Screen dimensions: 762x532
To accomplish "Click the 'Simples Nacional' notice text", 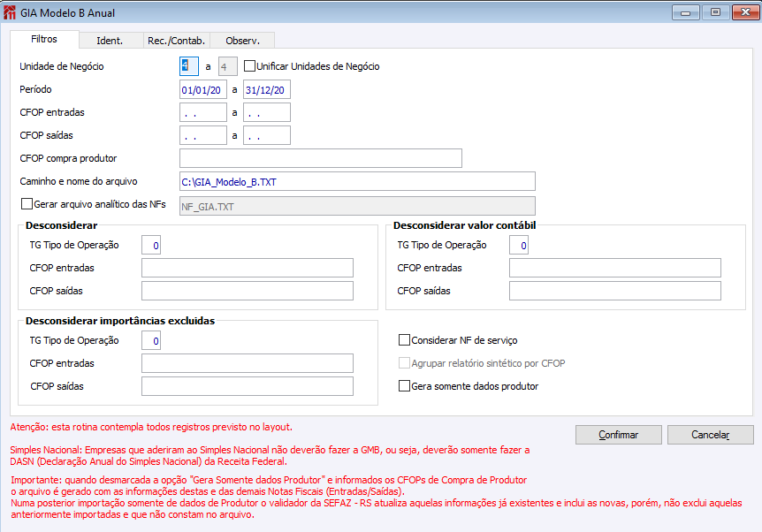I will [x=270, y=456].
